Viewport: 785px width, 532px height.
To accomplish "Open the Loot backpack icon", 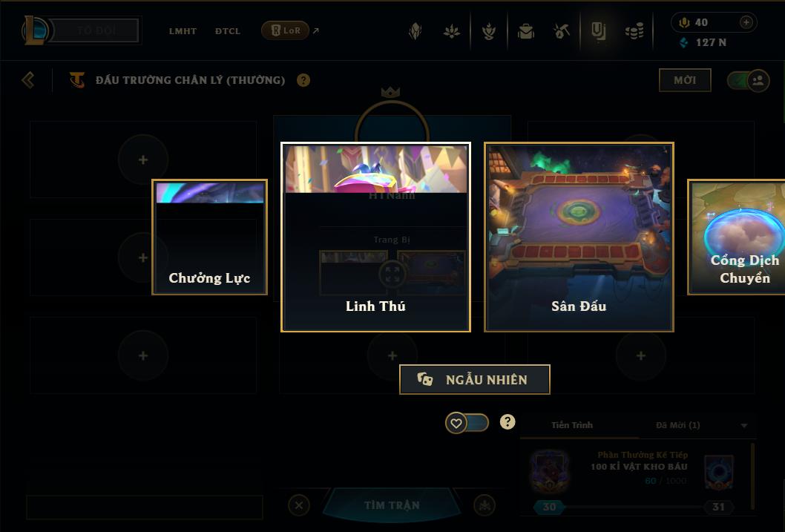I will 525,31.
